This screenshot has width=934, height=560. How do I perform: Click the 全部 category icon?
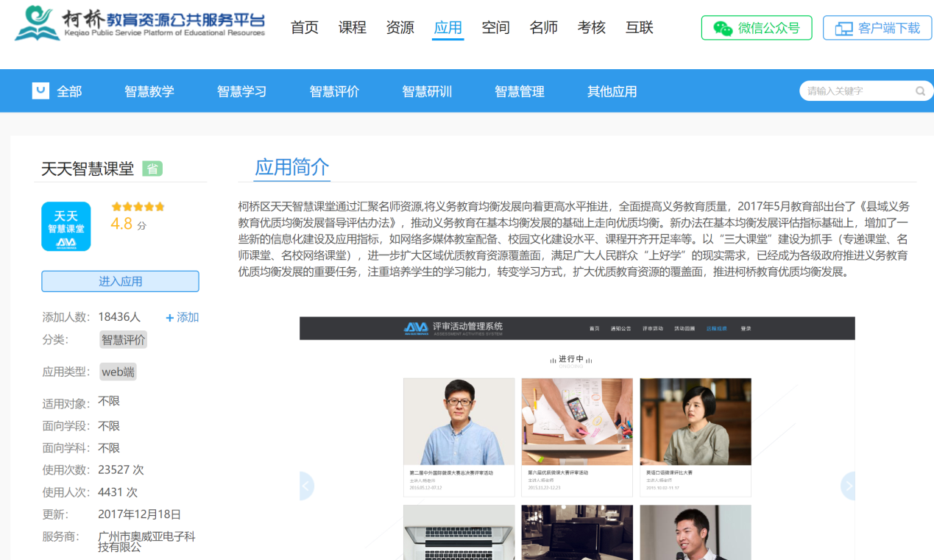(x=40, y=91)
